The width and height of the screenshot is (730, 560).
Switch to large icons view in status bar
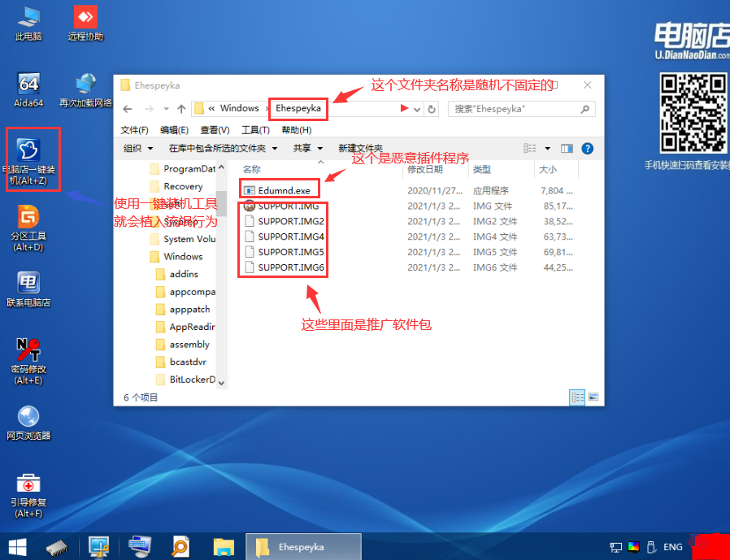(593, 397)
